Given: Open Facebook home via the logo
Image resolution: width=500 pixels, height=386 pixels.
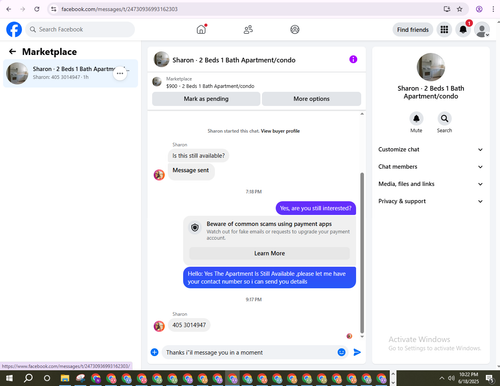Looking at the screenshot, I should tap(14, 29).
